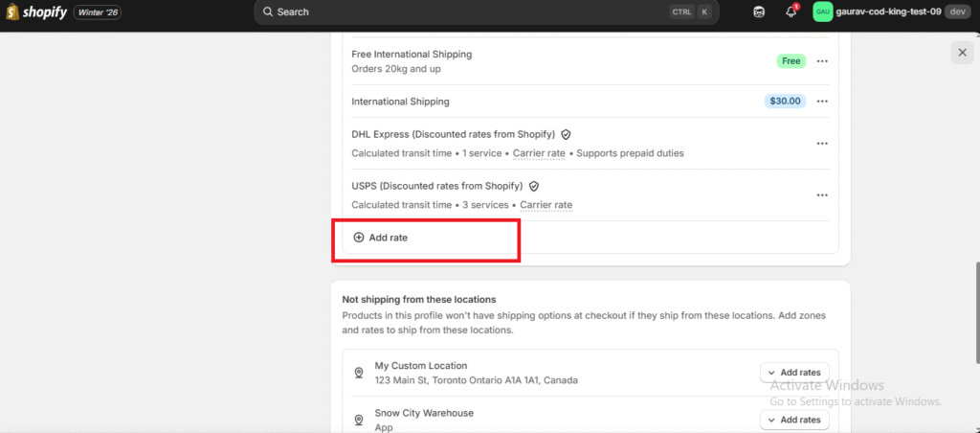Expand Add rates for My Custom Location
980x433 pixels.
[794, 373]
